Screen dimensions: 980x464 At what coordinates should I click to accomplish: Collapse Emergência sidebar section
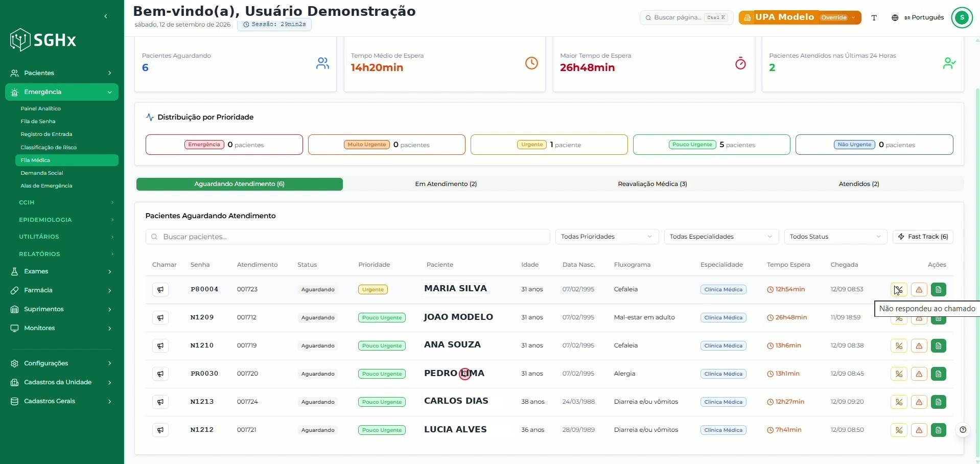coord(62,92)
